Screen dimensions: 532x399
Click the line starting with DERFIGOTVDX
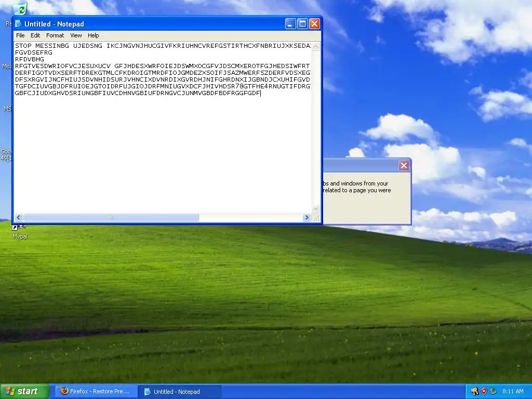pyautogui.click(x=163, y=73)
